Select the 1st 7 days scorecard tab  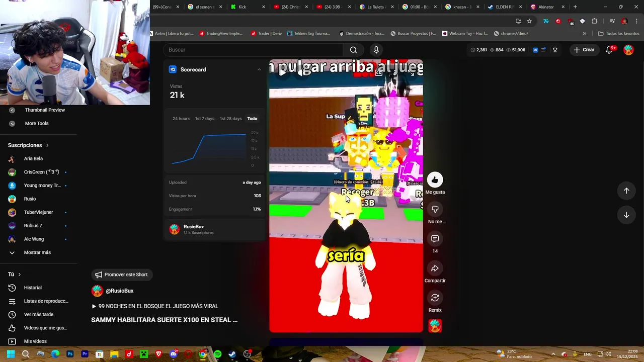(x=205, y=119)
